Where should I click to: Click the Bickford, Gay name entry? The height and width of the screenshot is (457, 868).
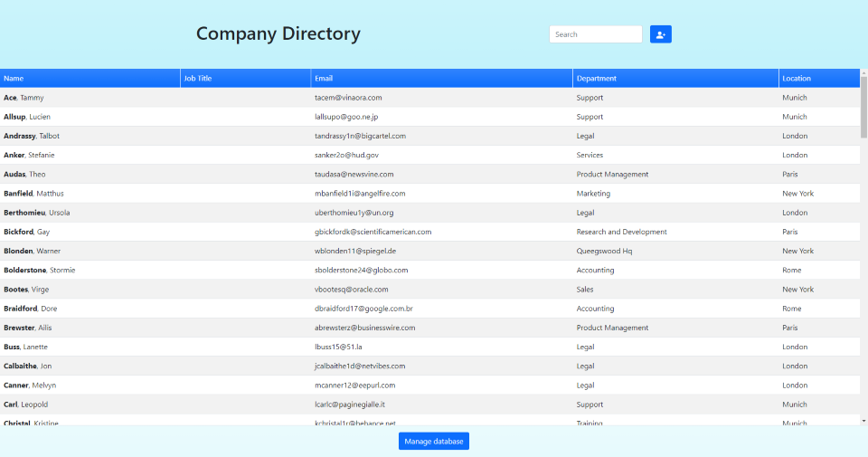point(26,232)
